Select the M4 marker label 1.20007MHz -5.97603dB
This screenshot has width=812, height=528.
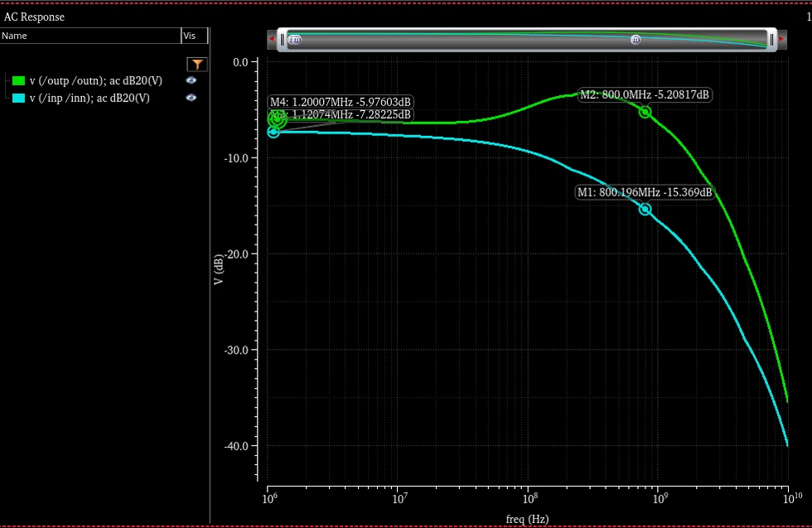point(341,102)
